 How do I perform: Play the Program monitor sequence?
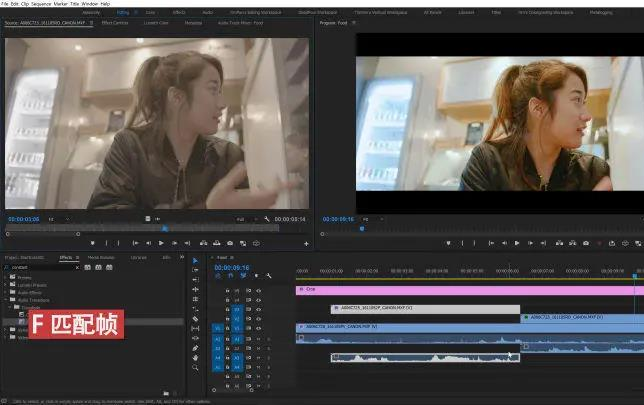(517, 243)
